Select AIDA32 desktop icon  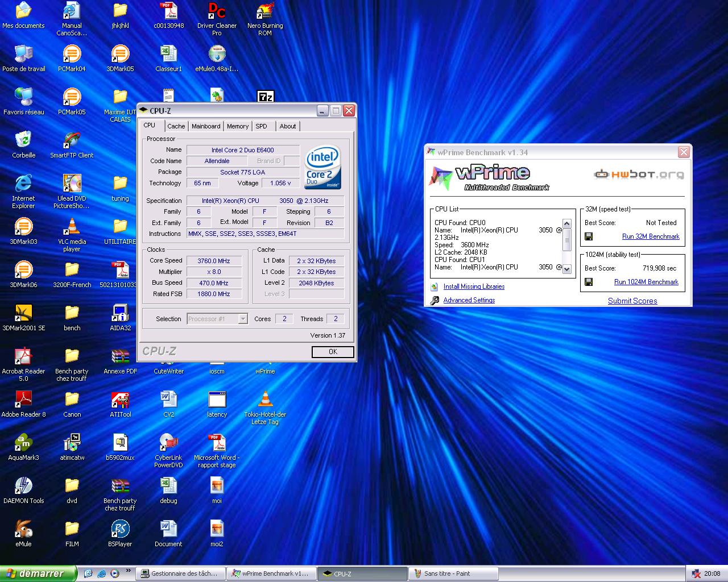point(120,318)
